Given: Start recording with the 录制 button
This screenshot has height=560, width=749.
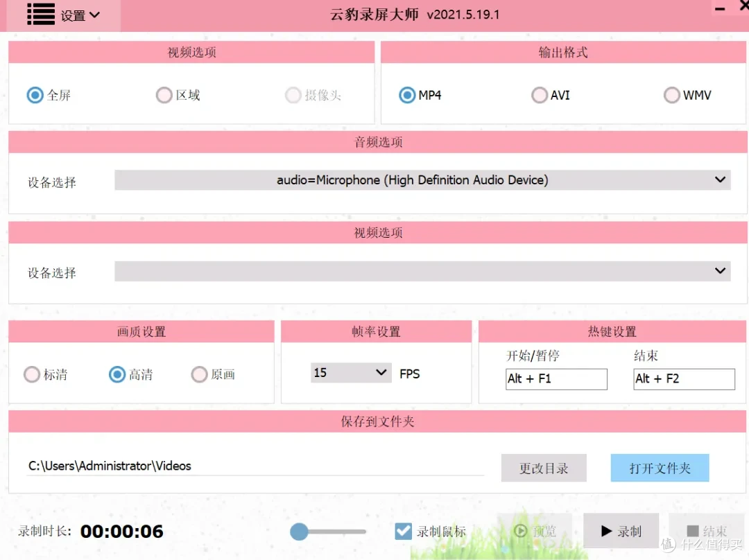Looking at the screenshot, I should [x=621, y=531].
